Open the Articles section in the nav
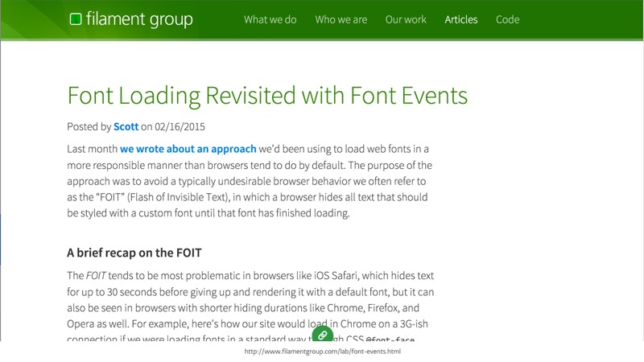 click(460, 19)
